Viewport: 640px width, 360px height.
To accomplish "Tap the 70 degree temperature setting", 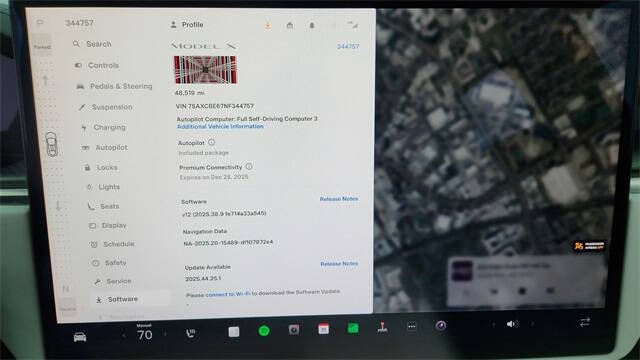I will click(144, 335).
